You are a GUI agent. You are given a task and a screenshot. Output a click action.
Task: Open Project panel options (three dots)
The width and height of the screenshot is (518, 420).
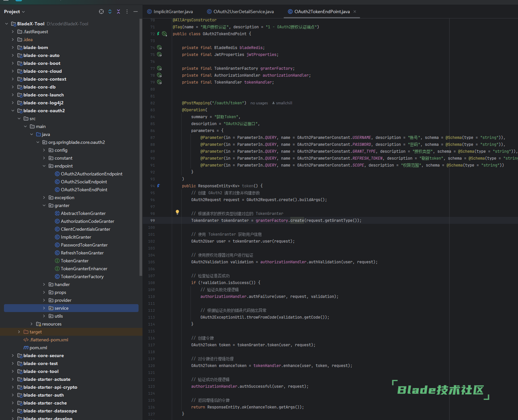[127, 12]
